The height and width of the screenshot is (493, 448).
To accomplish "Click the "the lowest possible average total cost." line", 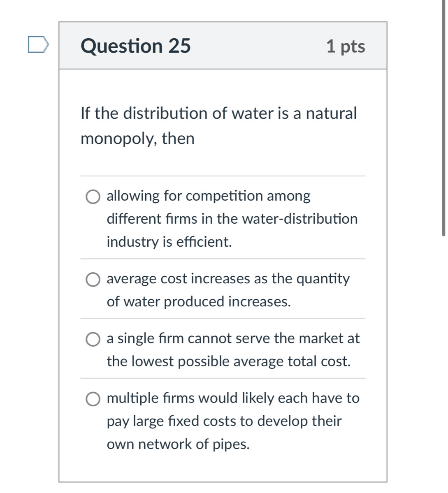I will (x=229, y=361).
